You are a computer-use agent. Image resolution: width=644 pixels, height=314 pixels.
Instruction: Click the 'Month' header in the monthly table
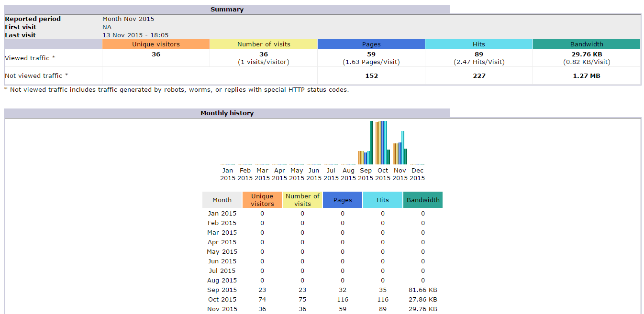222,200
